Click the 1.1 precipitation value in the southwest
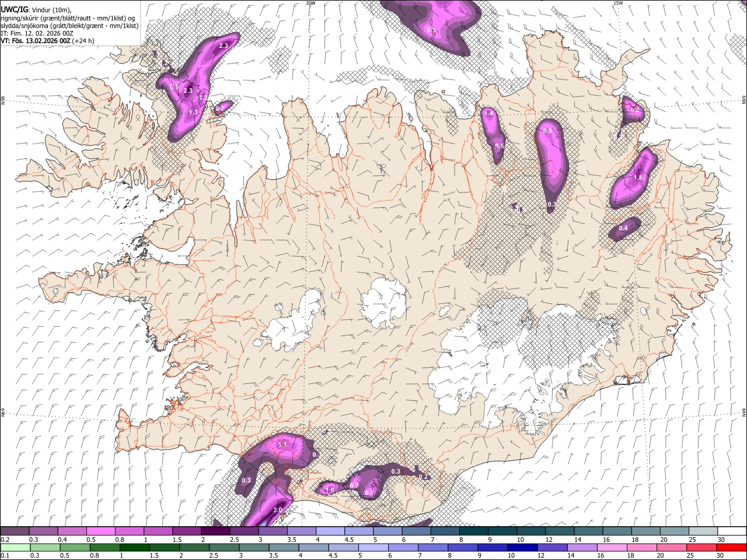This screenshot has width=747, height=560. [x=282, y=444]
